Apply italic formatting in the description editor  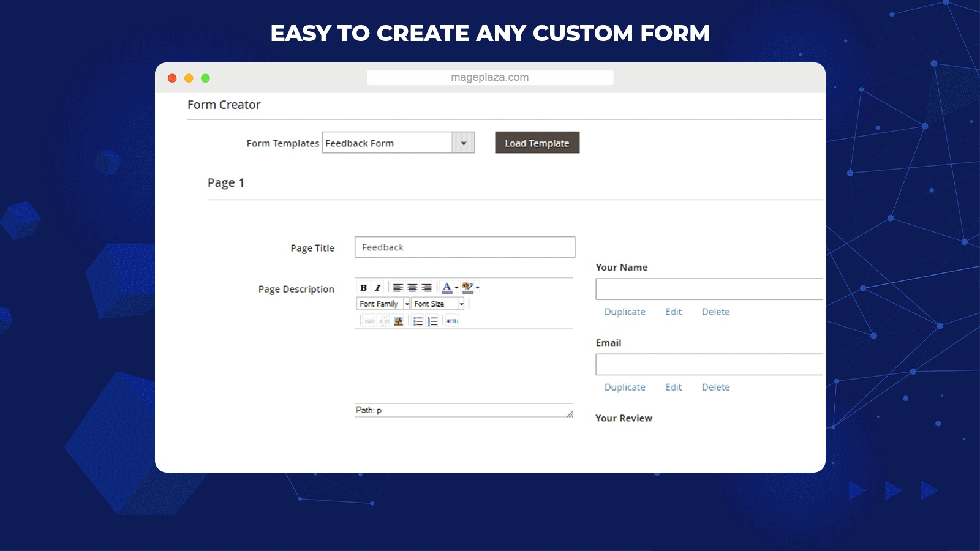pos(377,288)
